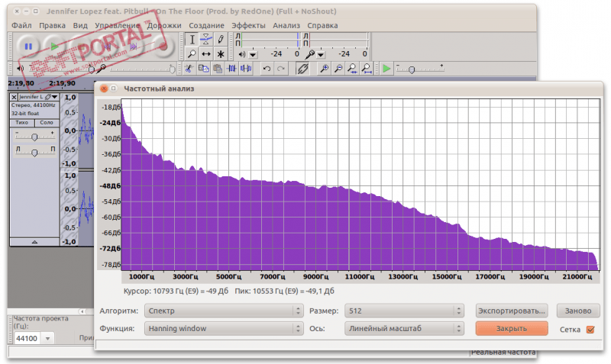Open the Jennifer L track name menu
The image size is (611, 364).
39,97
